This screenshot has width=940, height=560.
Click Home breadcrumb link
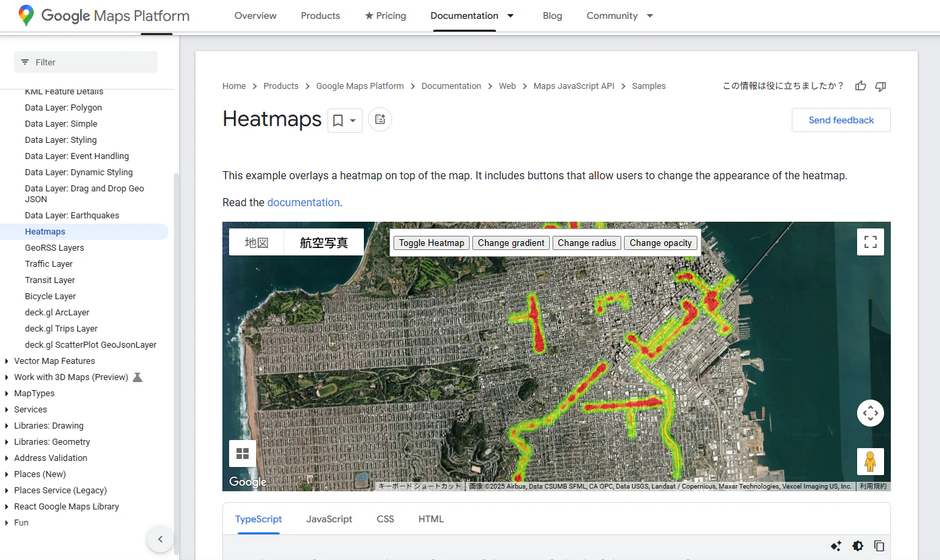point(234,86)
